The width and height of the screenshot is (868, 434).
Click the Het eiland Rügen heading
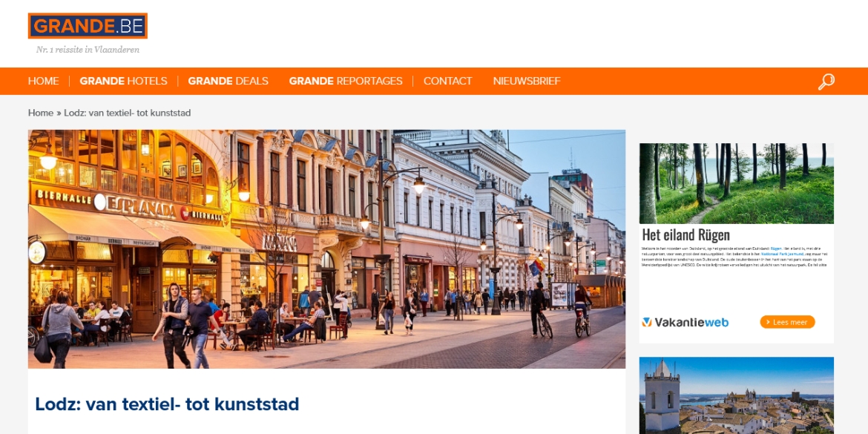(686, 234)
